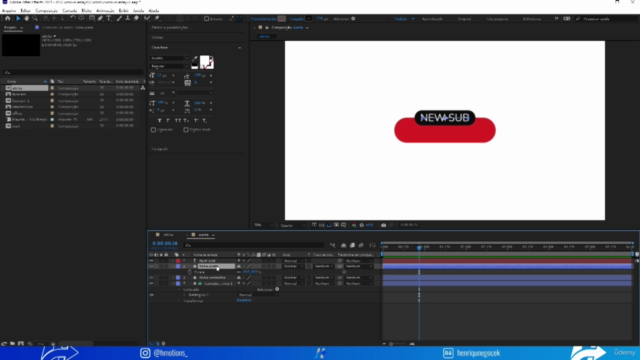The height and width of the screenshot is (360, 640).
Task: Click the new composition icon in Project panel
Action: [21, 344]
